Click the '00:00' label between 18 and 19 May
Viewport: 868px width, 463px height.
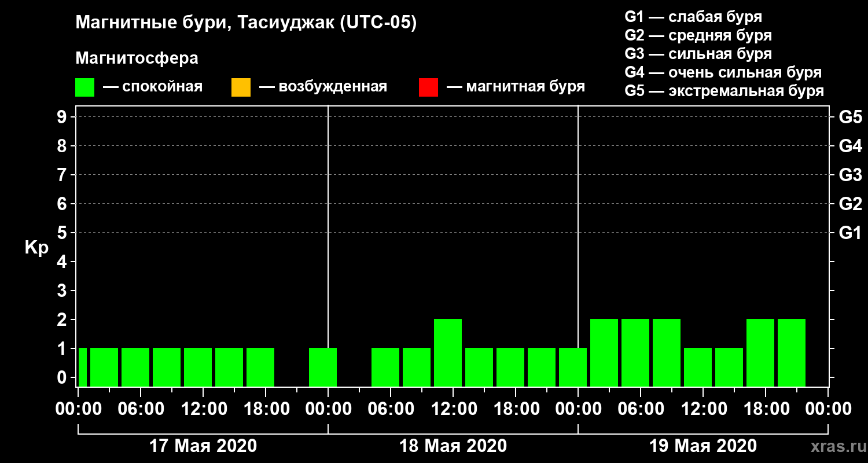coord(578,409)
